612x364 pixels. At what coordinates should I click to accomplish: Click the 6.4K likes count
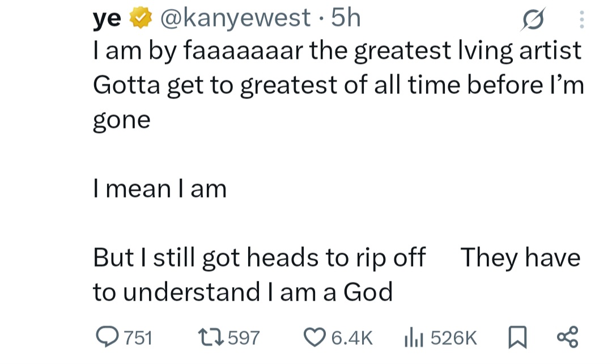[351, 338]
